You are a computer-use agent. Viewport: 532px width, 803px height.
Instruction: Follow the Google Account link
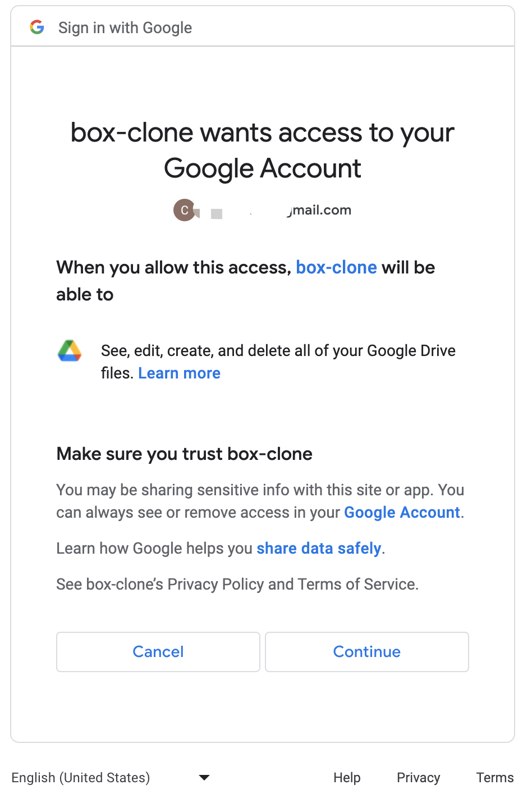402,513
